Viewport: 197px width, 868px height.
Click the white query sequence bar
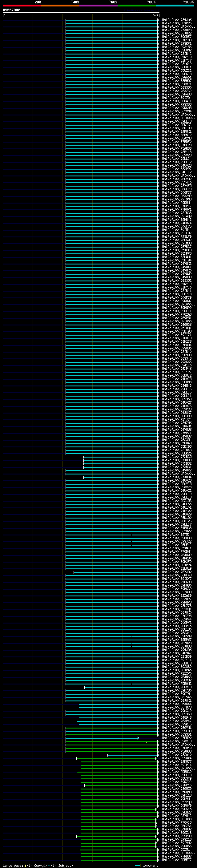(x=81, y=13)
